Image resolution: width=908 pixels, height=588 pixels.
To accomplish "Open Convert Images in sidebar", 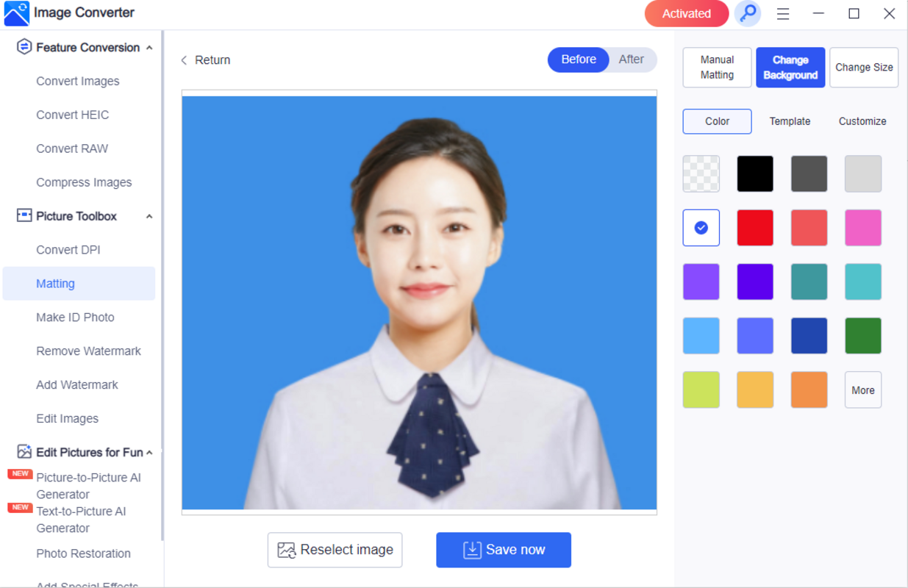I will click(x=78, y=82).
